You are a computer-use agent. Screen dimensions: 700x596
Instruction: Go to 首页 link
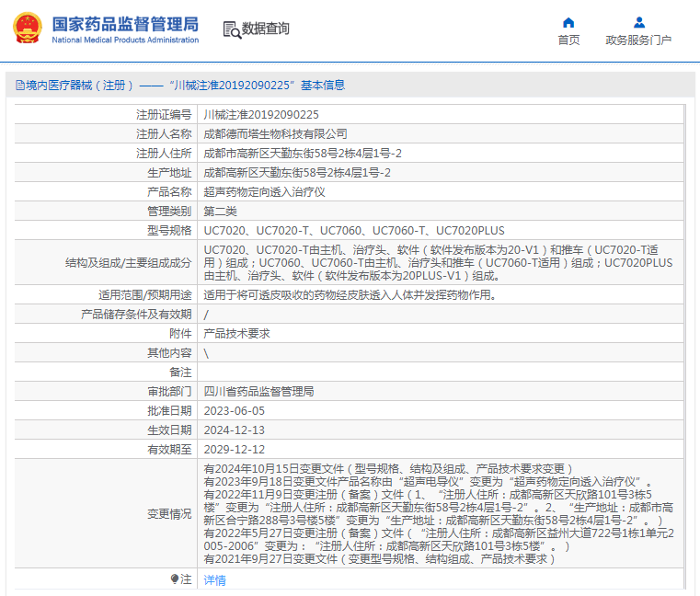(568, 40)
